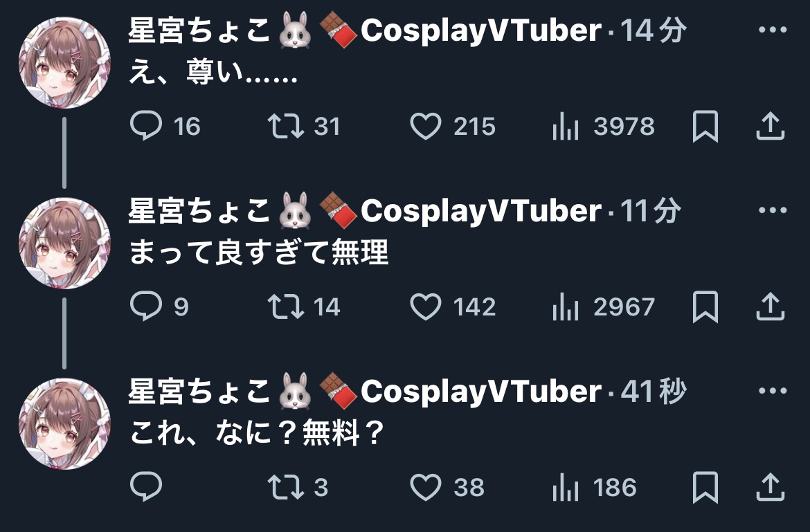Share the え、尊い tweet
Image resolution: width=810 pixels, height=532 pixels.
click(x=771, y=126)
